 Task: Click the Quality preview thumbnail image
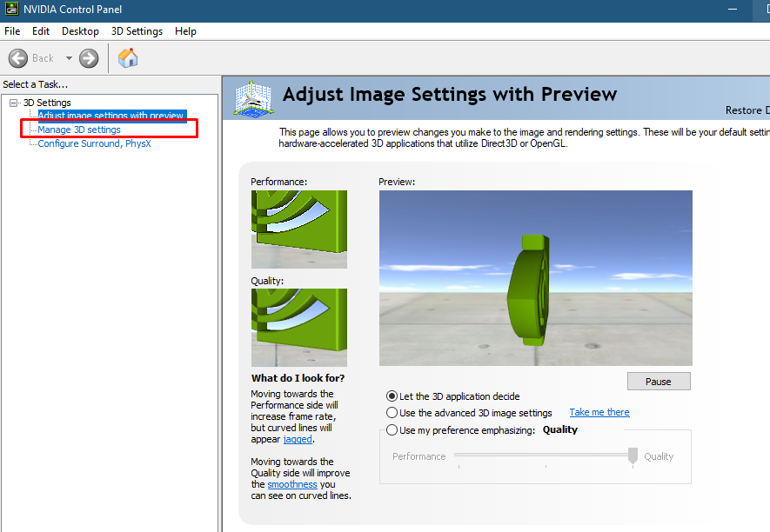[x=298, y=326]
